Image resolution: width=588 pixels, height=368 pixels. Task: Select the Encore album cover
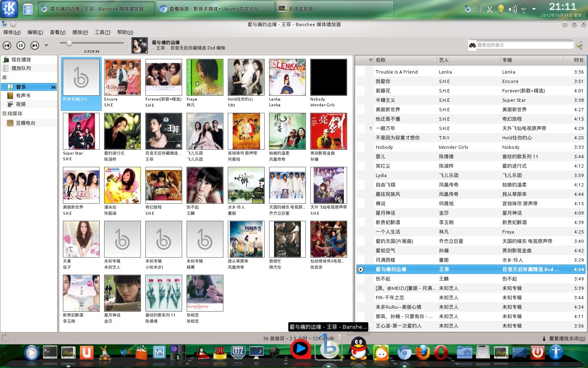[x=122, y=77]
